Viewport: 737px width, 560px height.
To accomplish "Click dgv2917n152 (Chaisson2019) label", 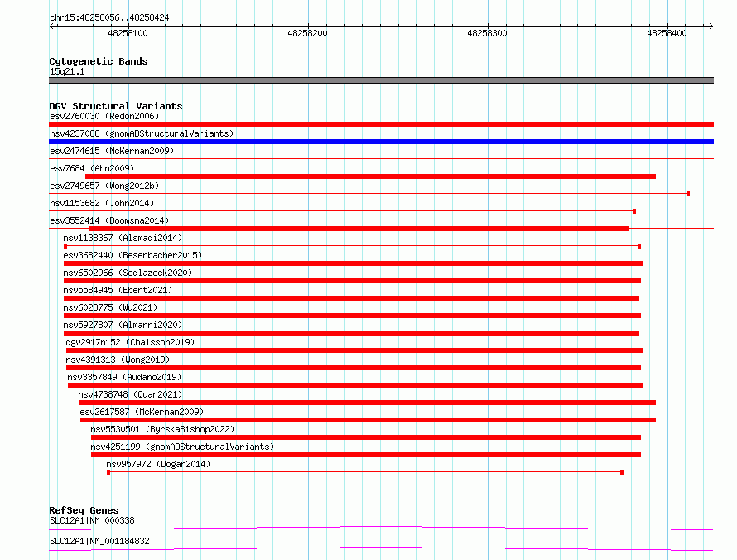I will 130,342.
